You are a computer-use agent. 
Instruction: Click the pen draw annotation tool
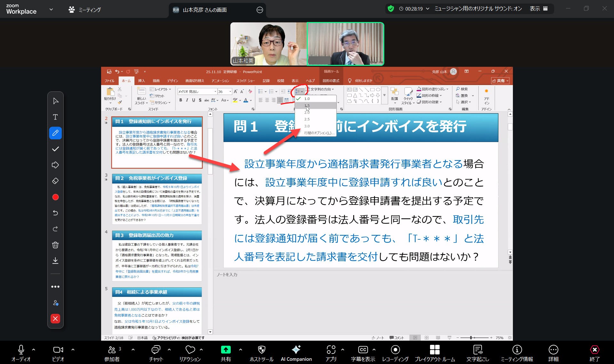click(x=55, y=133)
